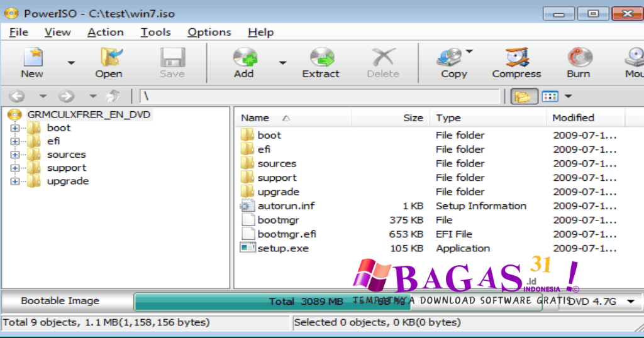644x338 pixels.
Task: Open the View menu
Action: click(x=57, y=33)
